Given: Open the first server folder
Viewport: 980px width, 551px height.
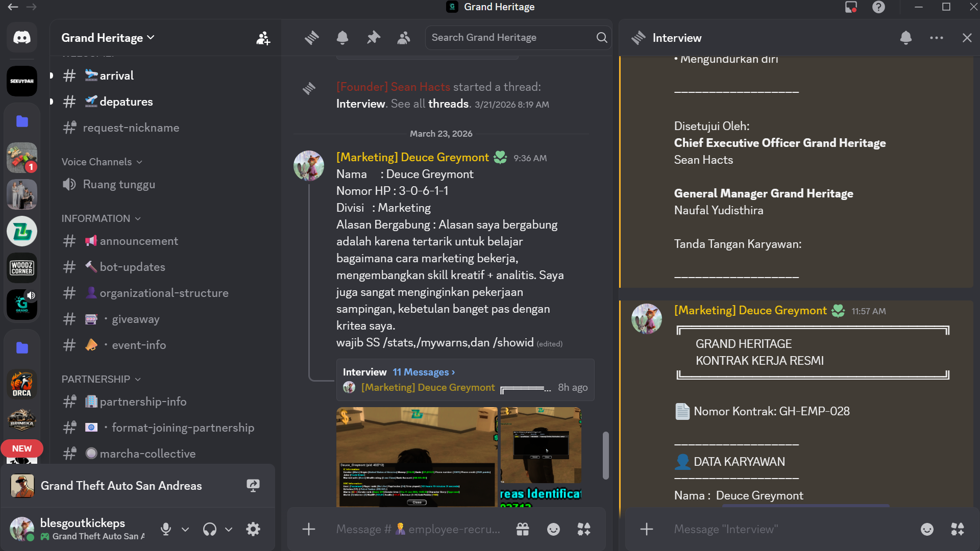Looking at the screenshot, I should pyautogui.click(x=22, y=121).
